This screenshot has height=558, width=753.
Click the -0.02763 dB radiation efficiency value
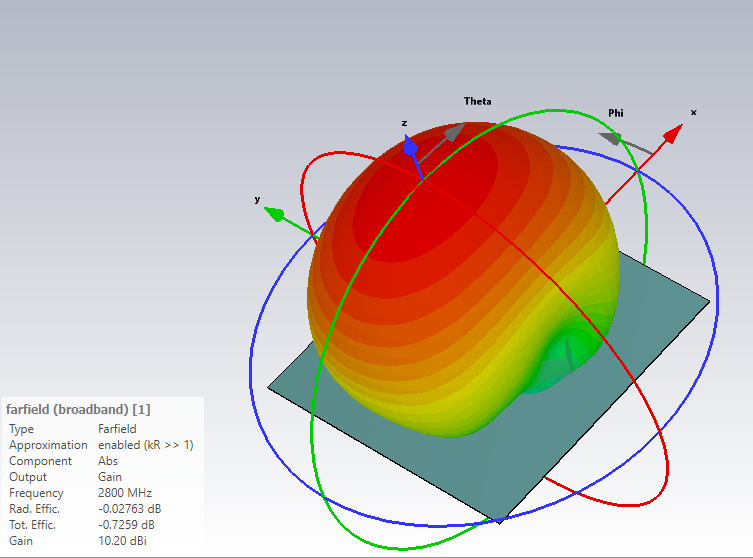(130, 509)
